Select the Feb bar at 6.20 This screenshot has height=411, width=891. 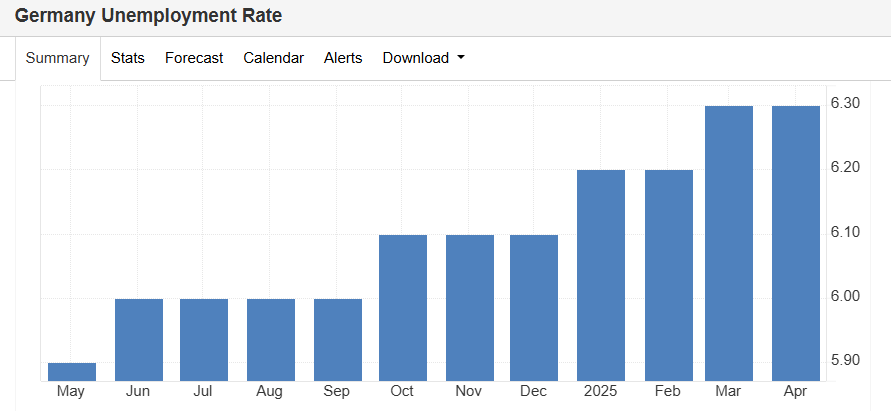tap(669, 276)
